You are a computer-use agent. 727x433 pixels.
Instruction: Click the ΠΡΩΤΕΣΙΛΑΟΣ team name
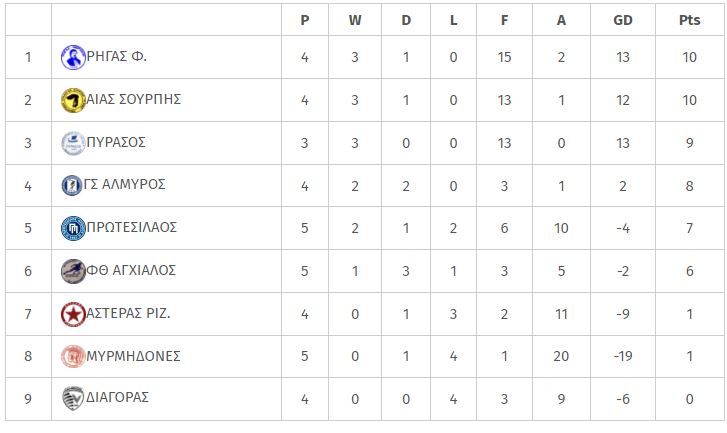(x=132, y=227)
